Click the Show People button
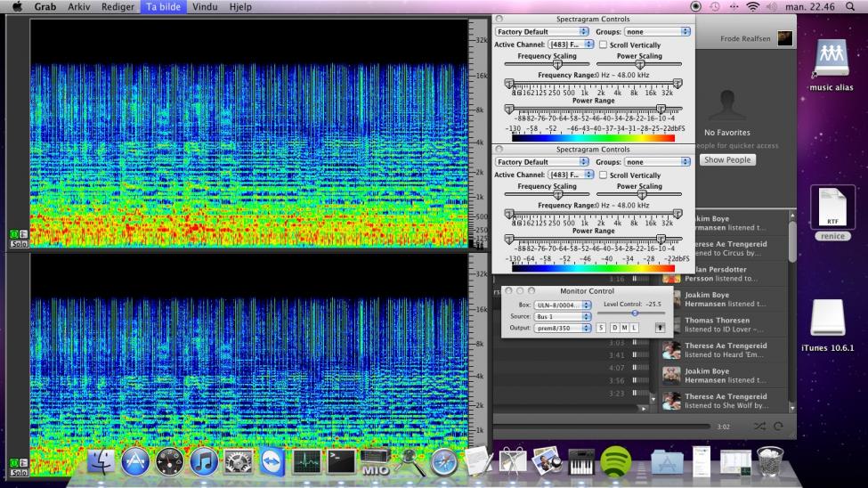The image size is (868, 488). tap(726, 160)
